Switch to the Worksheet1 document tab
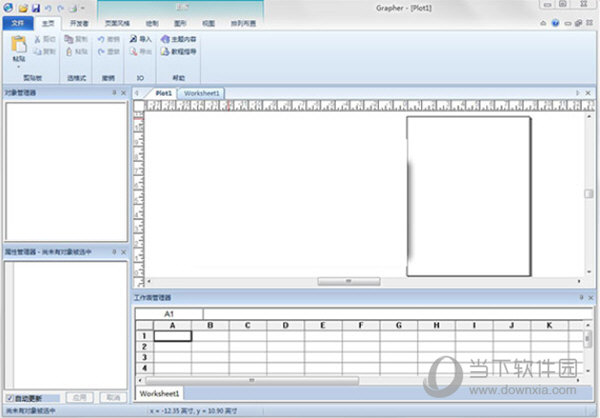 202,93
